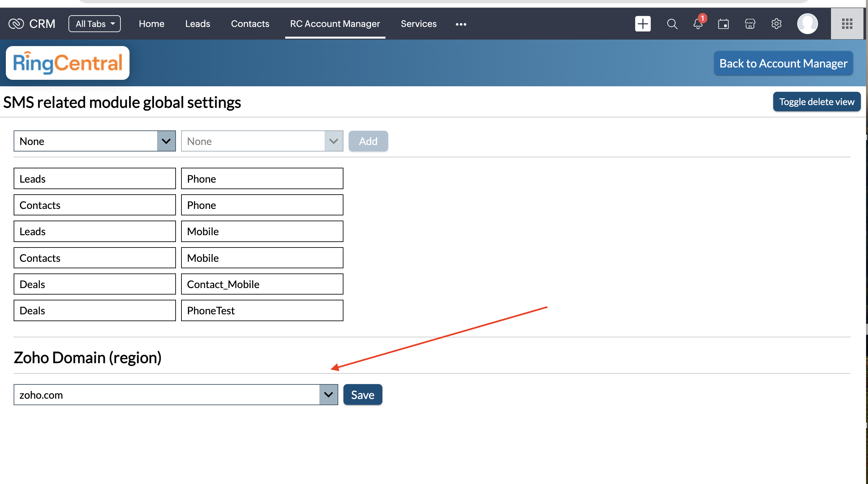
Task: Open the zoho.com domain dropdown
Action: (x=176, y=394)
